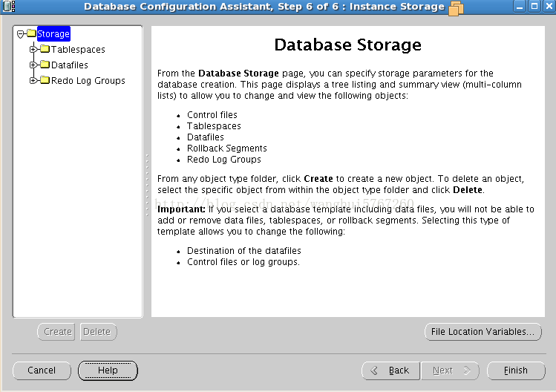Image resolution: width=556 pixels, height=392 pixels.
Task: Click the Tablespaces folder icon
Action: coord(45,49)
